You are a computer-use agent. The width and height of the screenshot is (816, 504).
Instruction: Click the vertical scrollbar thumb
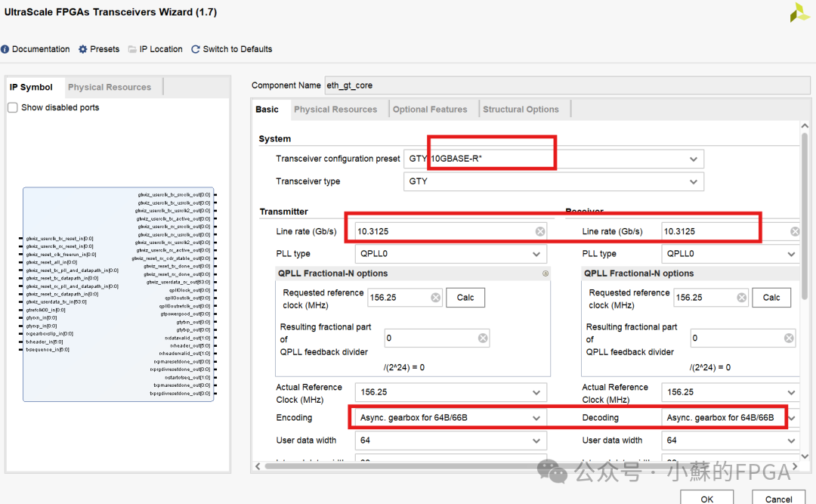click(805, 215)
